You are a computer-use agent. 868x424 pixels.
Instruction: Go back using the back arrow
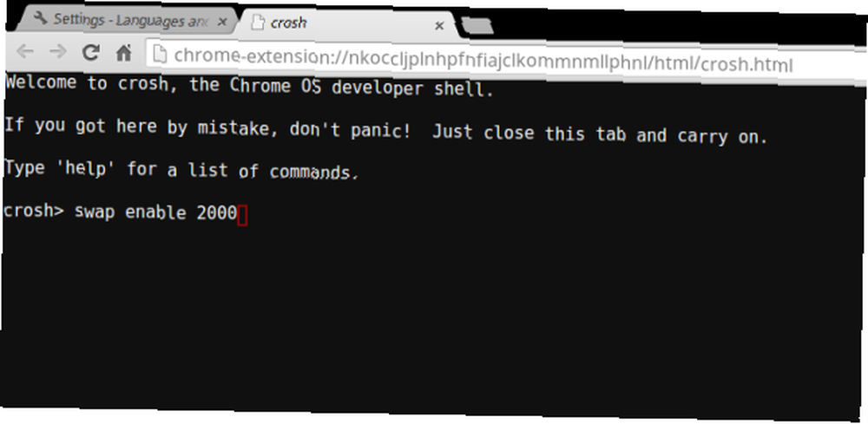point(25,52)
